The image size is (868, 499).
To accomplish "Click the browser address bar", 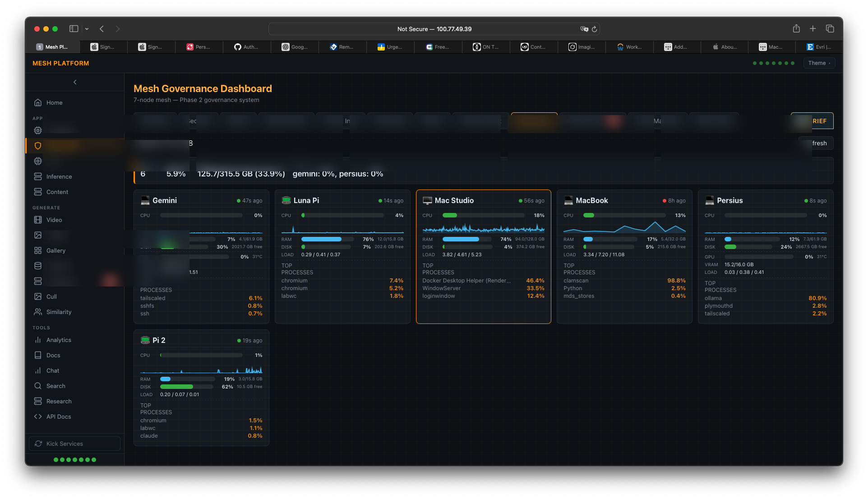I will click(x=434, y=28).
